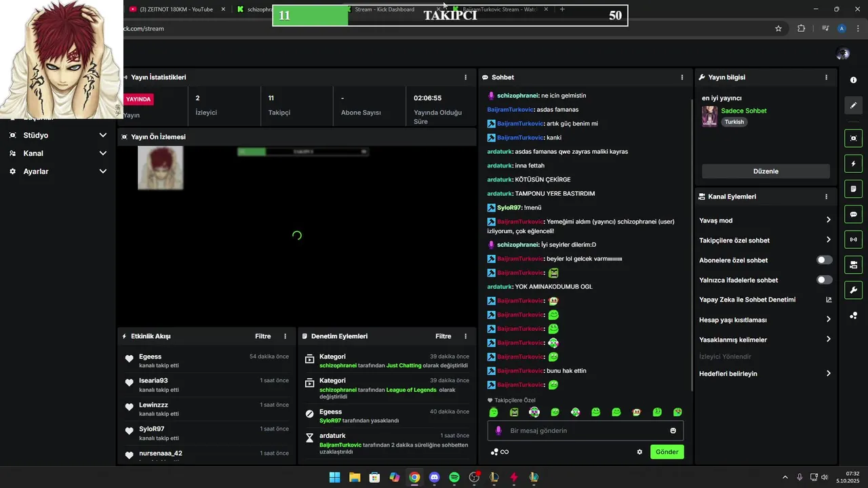This screenshot has height=488, width=868.
Task: Open the Kanal Eylemleri panel options menu
Action: (826, 197)
